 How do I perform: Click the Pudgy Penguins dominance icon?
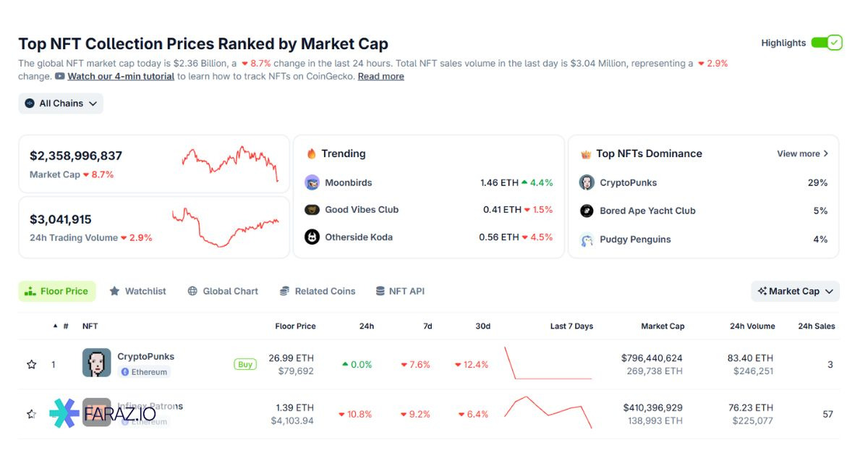click(x=587, y=240)
